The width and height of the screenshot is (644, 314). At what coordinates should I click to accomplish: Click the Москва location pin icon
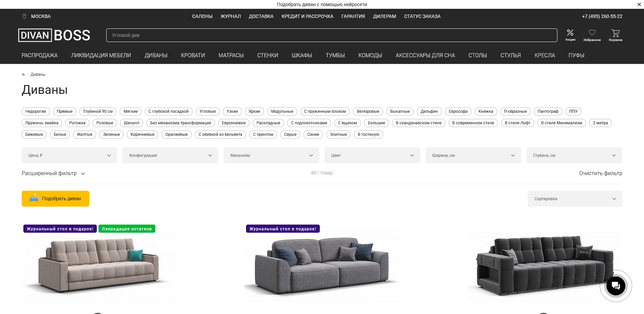24,16
